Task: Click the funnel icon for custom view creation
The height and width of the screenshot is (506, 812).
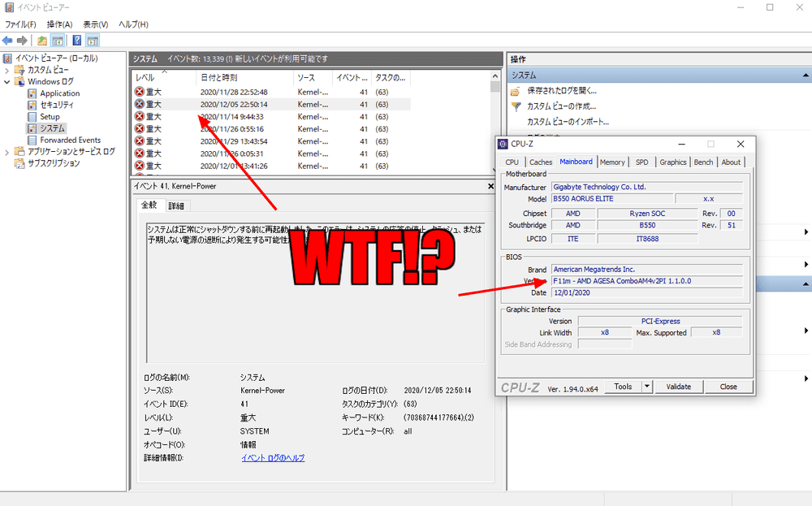Action: [x=516, y=106]
